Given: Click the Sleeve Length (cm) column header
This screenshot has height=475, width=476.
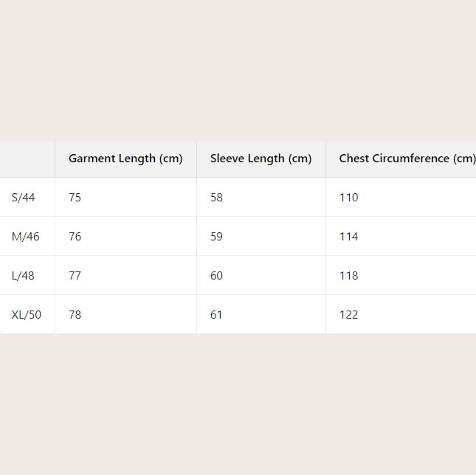Looking at the screenshot, I should [261, 159].
